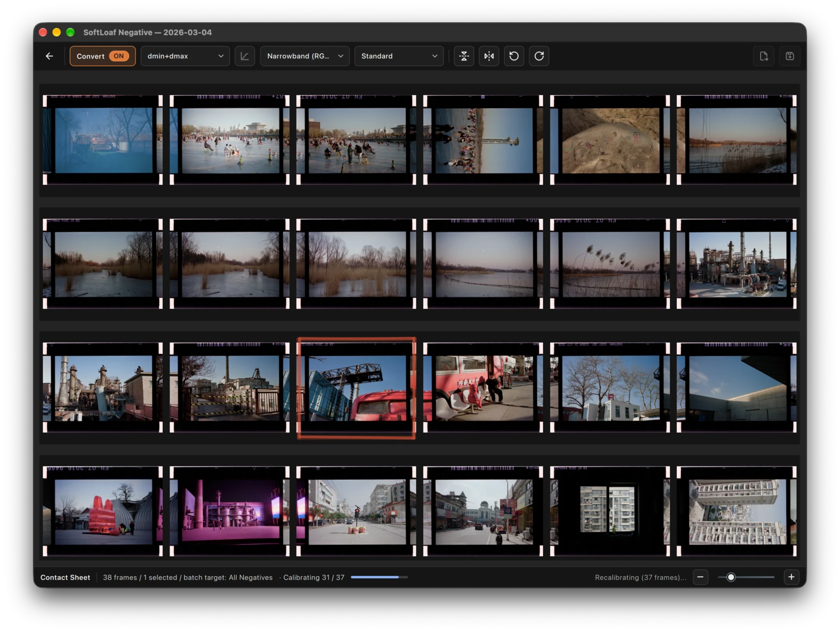
Task: Select the bare trees over white building frame
Action: pyautogui.click(x=610, y=388)
